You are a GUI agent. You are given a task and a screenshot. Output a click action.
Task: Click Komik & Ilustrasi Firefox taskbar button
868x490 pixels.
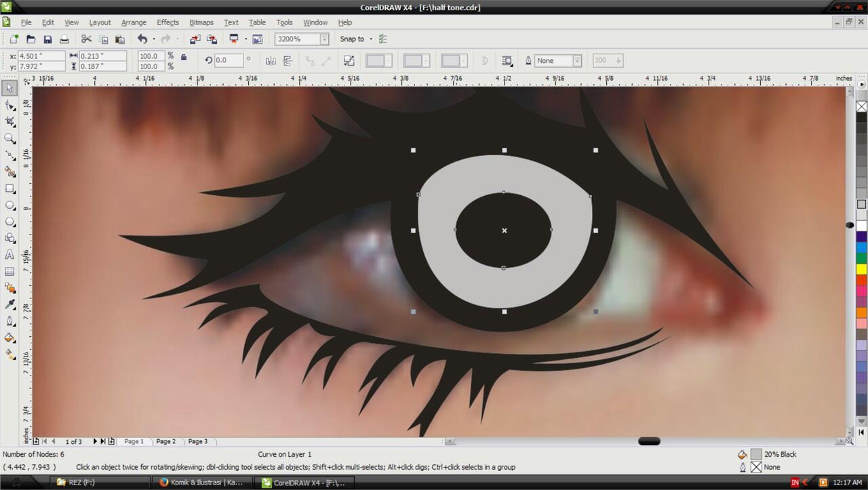click(201, 483)
